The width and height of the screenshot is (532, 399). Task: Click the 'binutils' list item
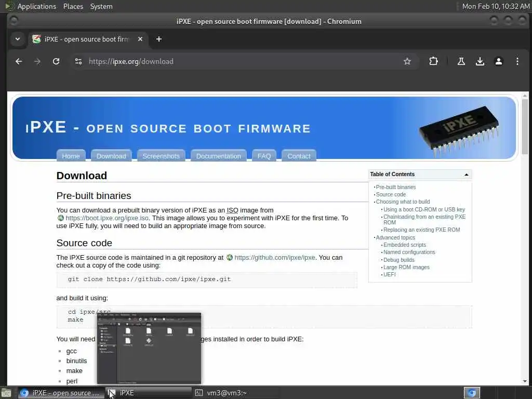coord(76,361)
